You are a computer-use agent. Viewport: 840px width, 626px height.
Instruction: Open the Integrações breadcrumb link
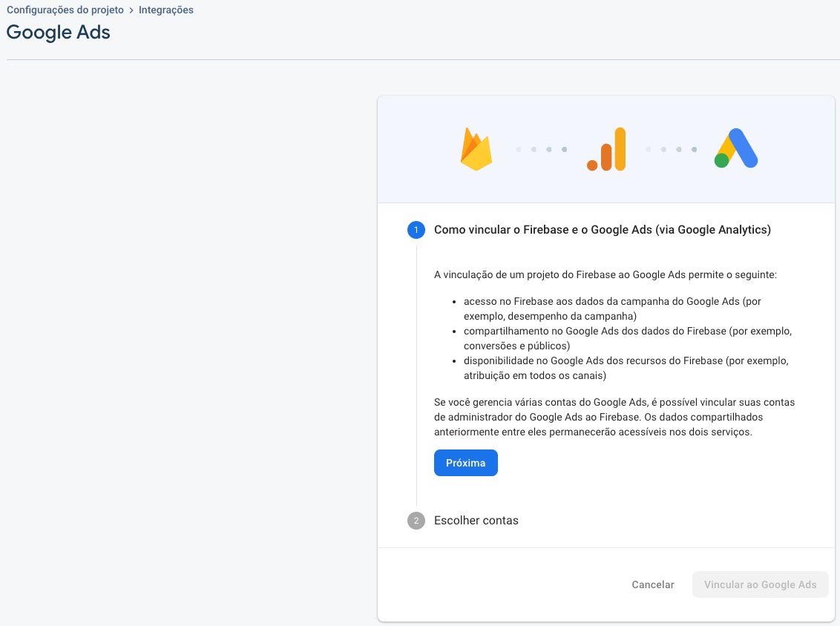click(x=166, y=10)
